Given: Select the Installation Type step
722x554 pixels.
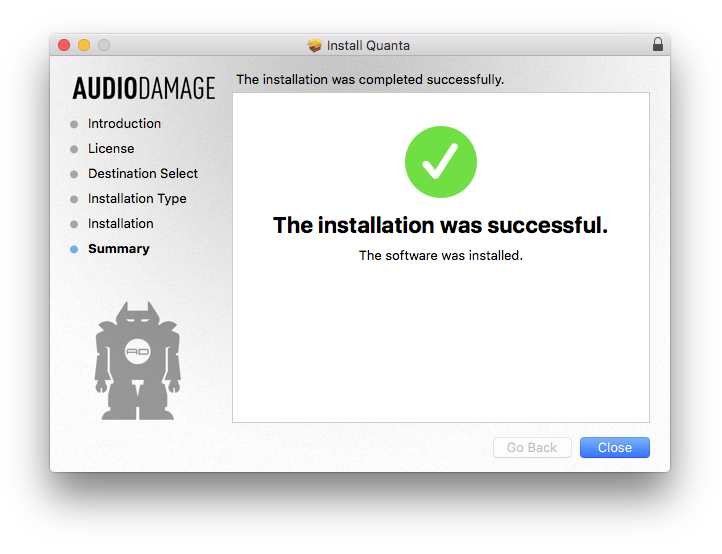Looking at the screenshot, I should 137,198.
